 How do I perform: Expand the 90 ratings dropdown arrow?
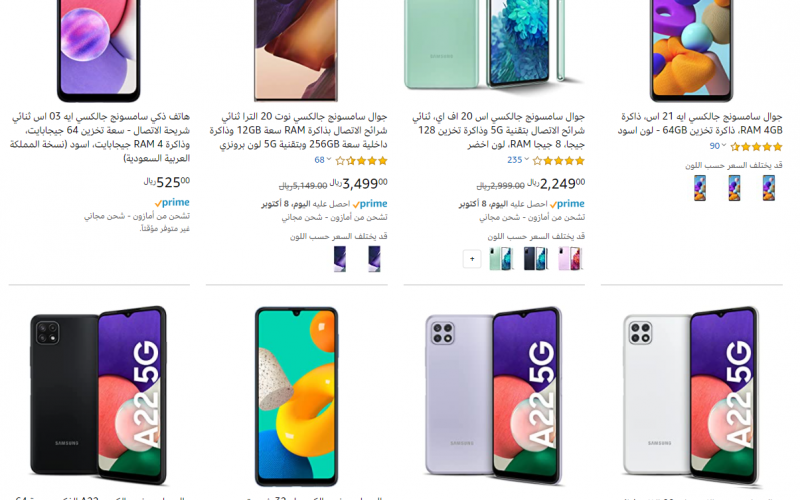723,145
